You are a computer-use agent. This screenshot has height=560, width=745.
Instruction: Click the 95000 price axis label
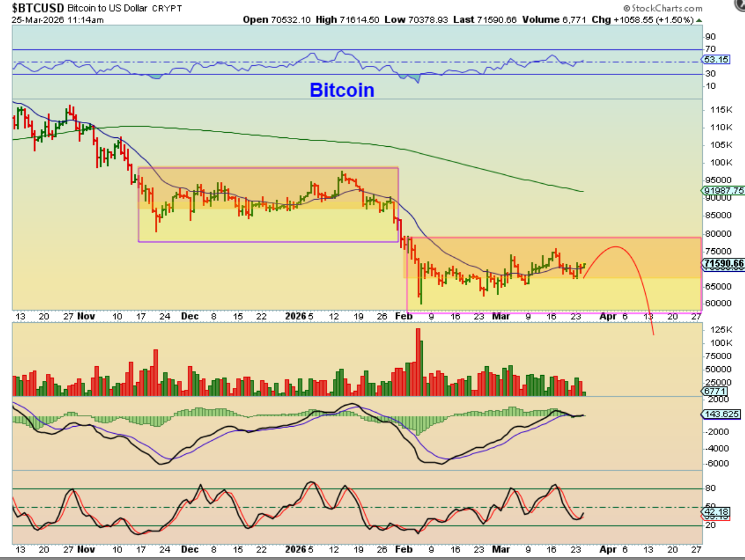coord(719,180)
